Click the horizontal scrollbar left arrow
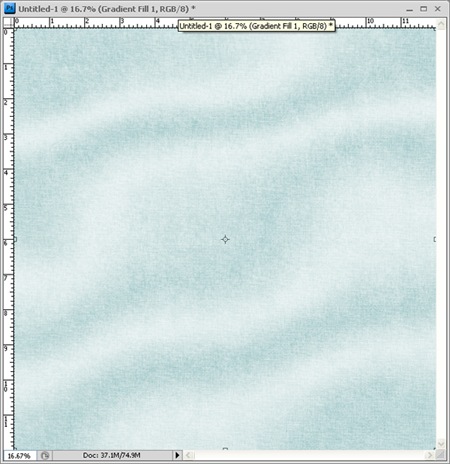 [188, 455]
